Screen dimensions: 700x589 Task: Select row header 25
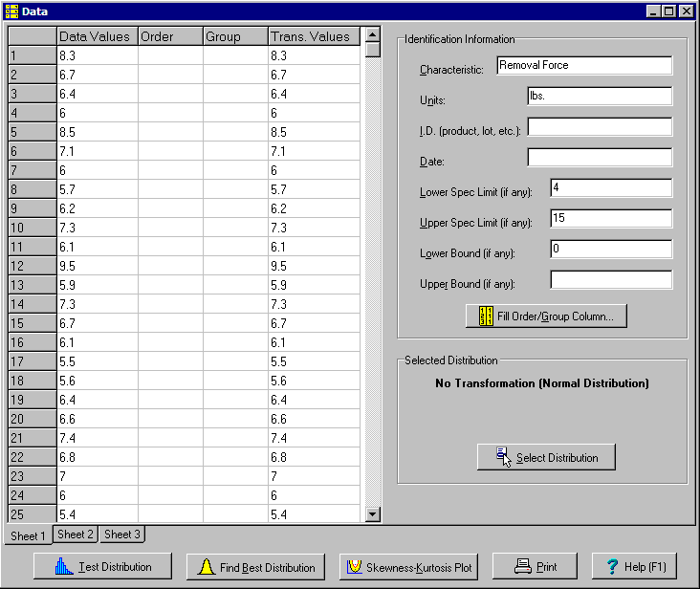[33, 514]
